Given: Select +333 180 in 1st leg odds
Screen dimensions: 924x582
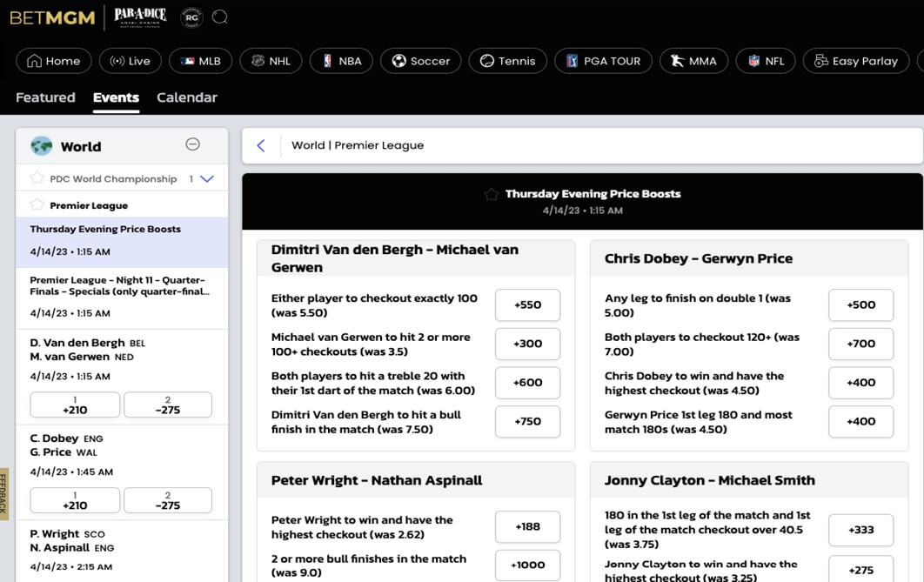Looking at the screenshot, I should pyautogui.click(x=861, y=530).
